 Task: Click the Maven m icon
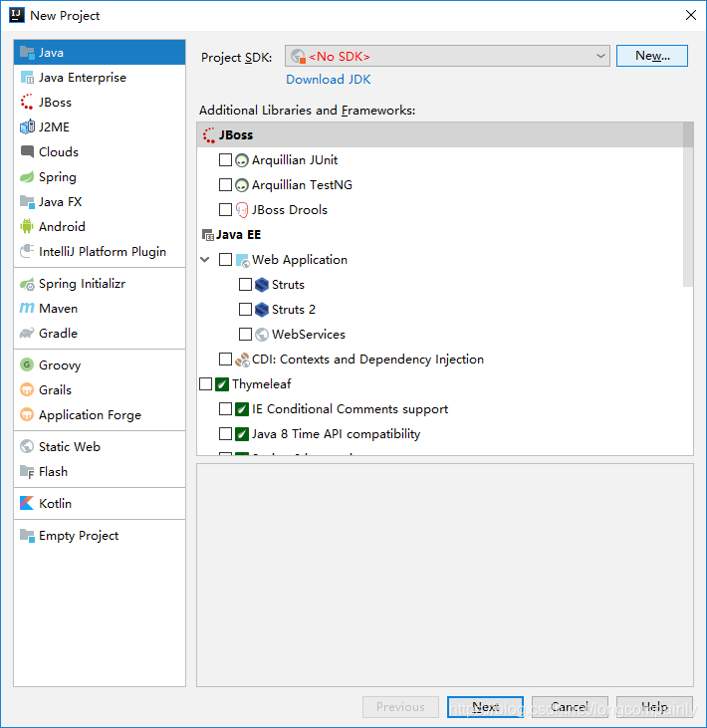coord(27,309)
